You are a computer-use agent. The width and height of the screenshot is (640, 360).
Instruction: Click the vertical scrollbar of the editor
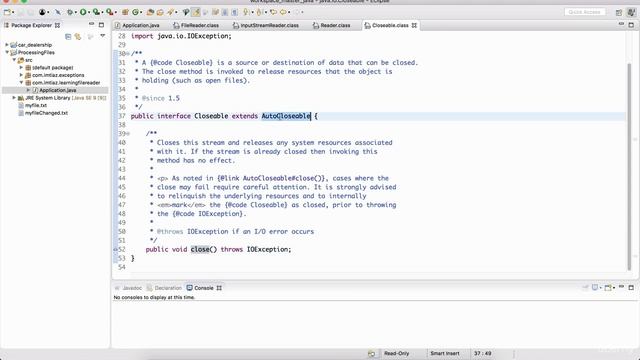[x=629, y=167]
